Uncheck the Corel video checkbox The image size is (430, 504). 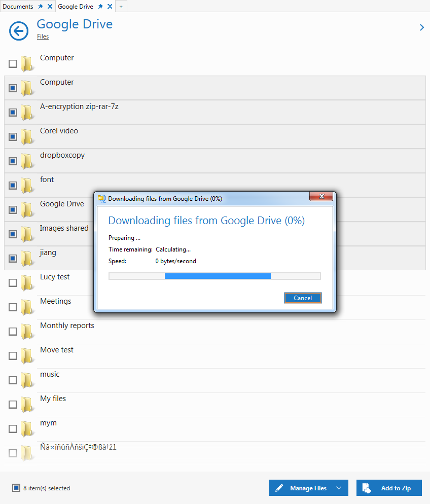click(13, 136)
